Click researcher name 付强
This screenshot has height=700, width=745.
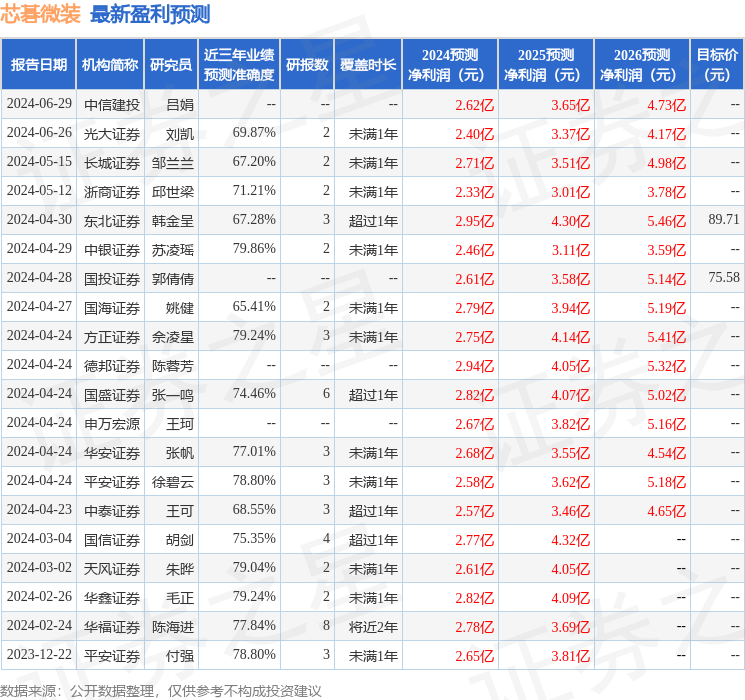click(x=180, y=656)
